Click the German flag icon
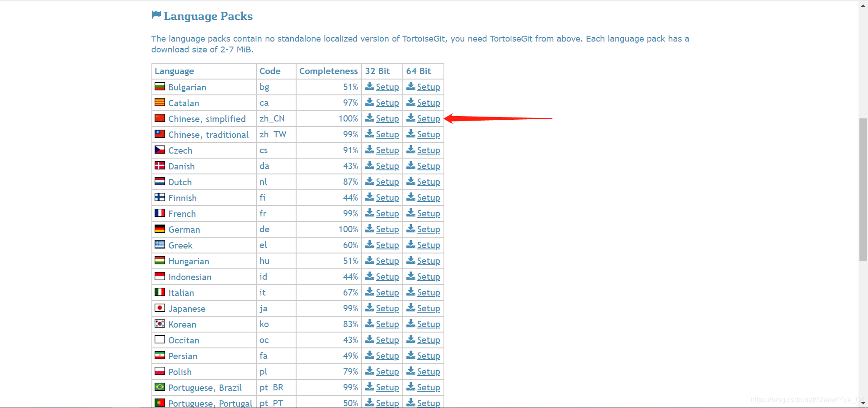 pos(160,229)
